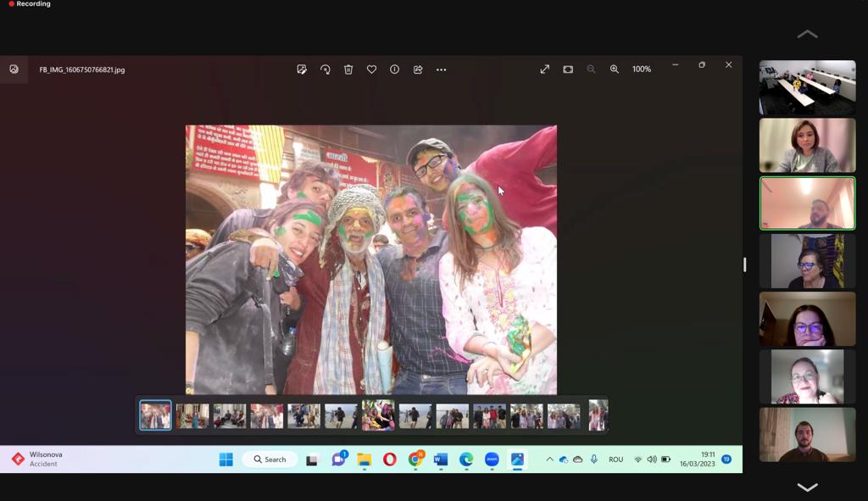The width and height of the screenshot is (868, 501).
Task: Click the battery status tray icon
Action: coord(666,459)
